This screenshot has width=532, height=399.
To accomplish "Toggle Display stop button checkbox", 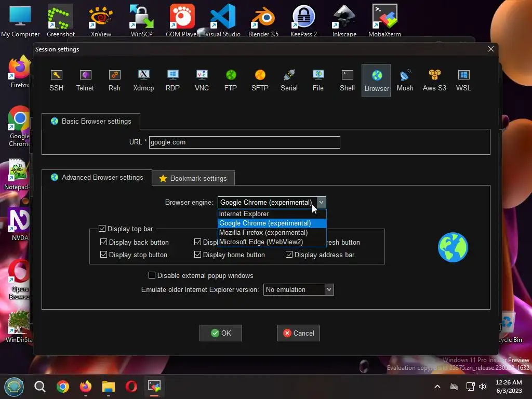I will (x=104, y=255).
